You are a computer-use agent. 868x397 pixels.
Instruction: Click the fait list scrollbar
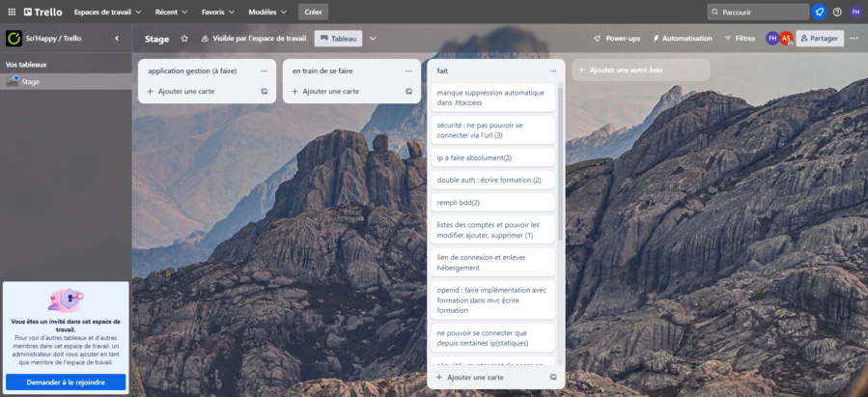(x=560, y=163)
